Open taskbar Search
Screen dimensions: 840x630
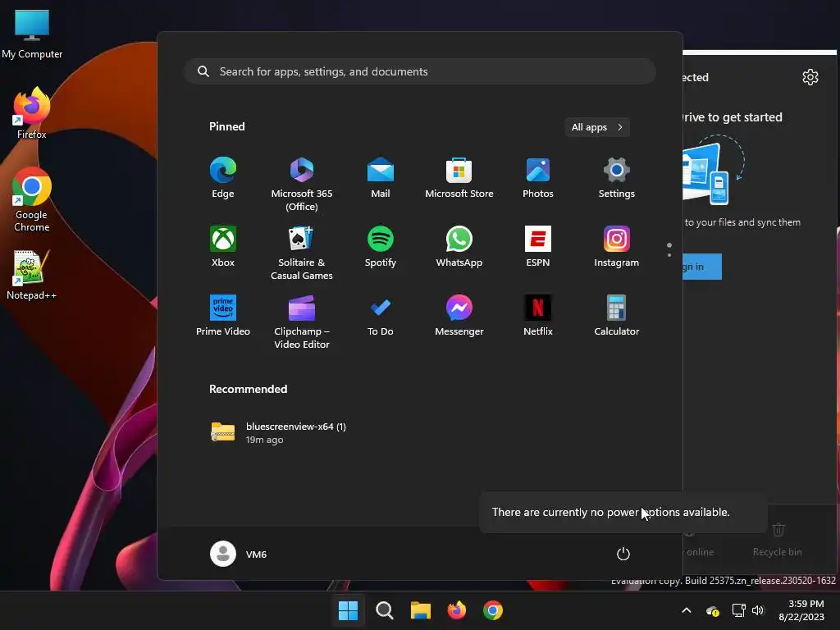[384, 610]
